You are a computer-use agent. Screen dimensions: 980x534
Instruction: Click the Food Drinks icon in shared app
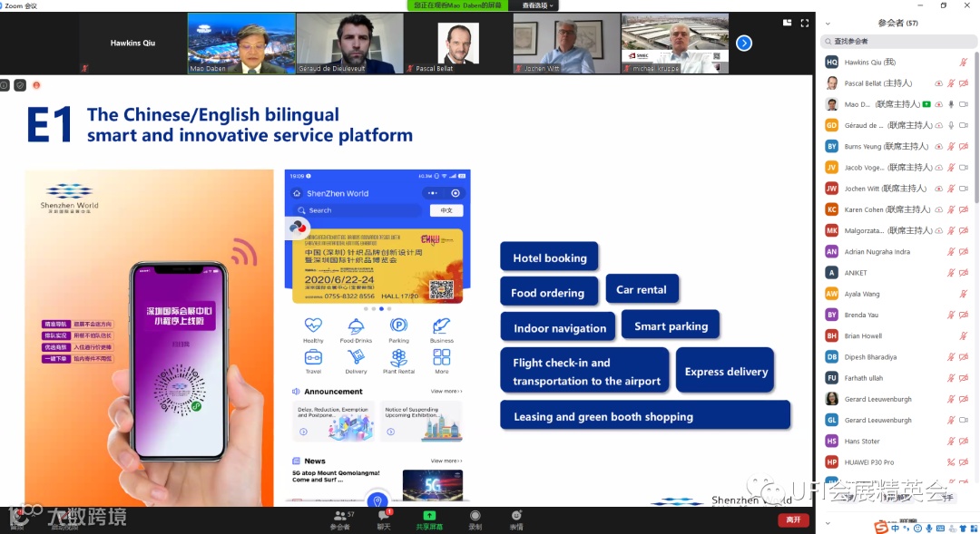pos(356,325)
